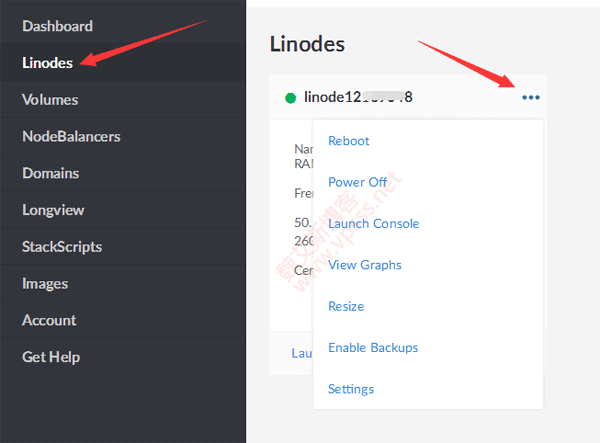Open Account in the sidebar
The height and width of the screenshot is (443, 600).
tap(49, 320)
